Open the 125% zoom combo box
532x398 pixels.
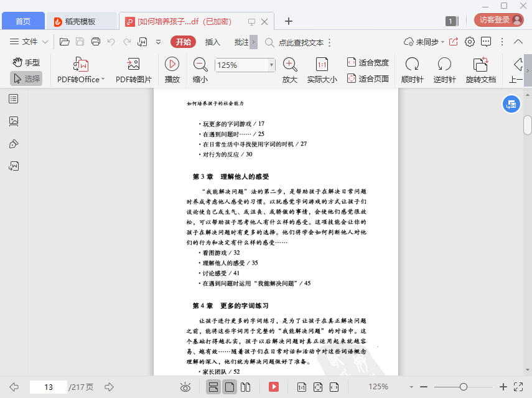point(245,65)
